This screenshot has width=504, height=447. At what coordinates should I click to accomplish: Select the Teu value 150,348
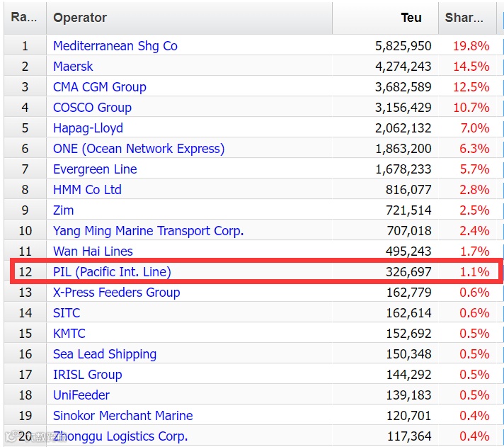tap(409, 354)
